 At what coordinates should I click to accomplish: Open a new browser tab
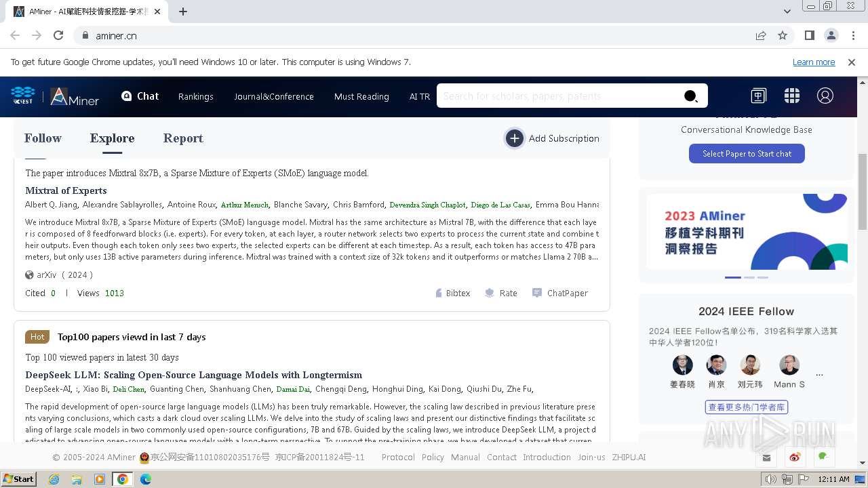[x=183, y=12]
